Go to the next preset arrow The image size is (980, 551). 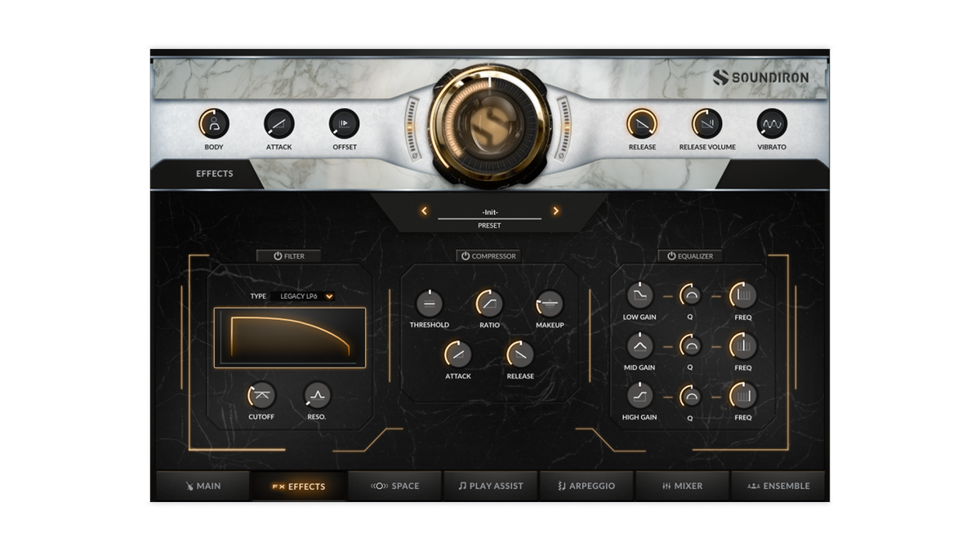pyautogui.click(x=555, y=211)
